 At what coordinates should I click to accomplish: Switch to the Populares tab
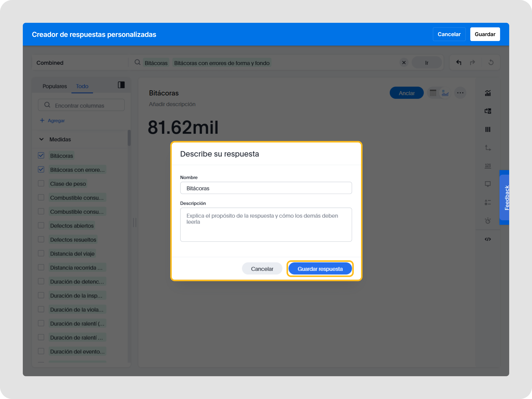point(55,86)
